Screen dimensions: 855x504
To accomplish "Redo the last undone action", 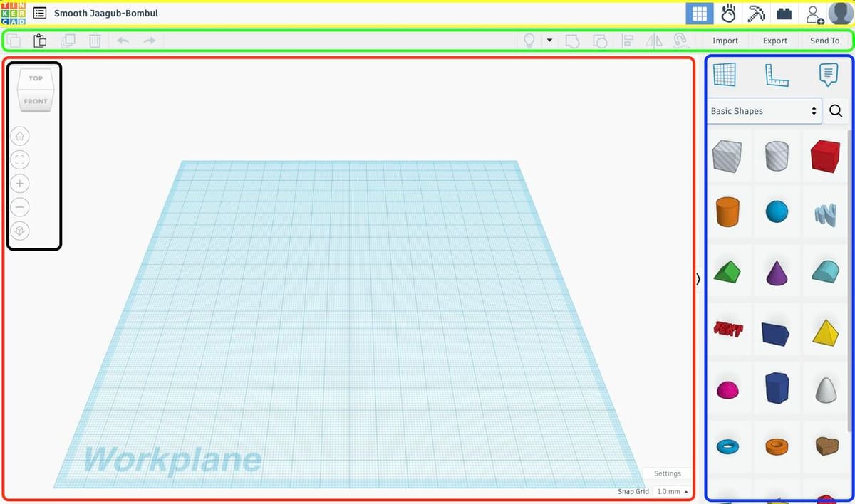I will click(x=149, y=41).
